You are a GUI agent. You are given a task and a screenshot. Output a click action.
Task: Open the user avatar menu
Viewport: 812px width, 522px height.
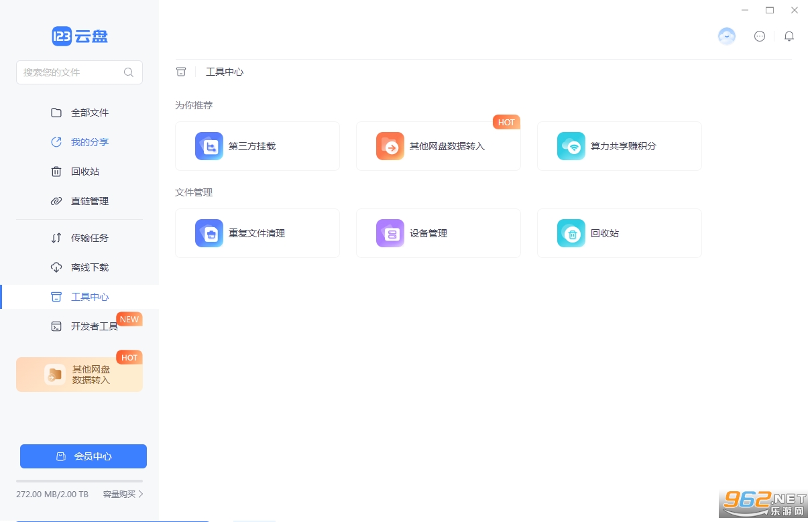(727, 36)
